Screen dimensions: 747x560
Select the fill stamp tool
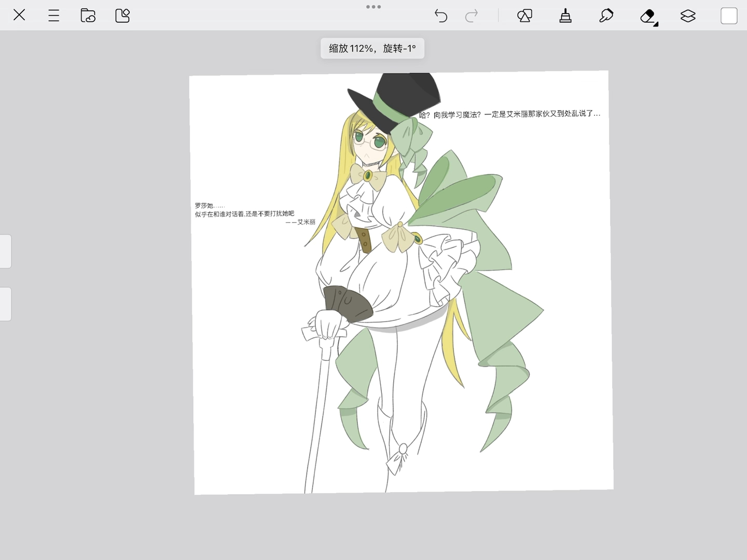pyautogui.click(x=565, y=16)
